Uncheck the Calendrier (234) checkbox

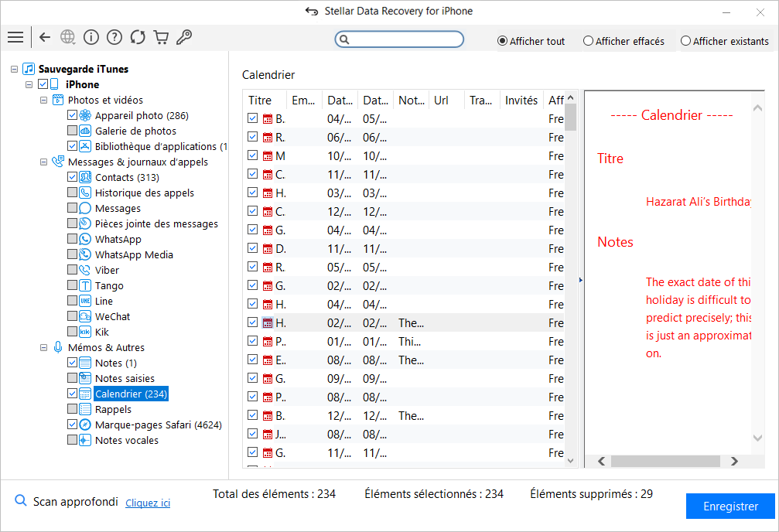(x=72, y=394)
